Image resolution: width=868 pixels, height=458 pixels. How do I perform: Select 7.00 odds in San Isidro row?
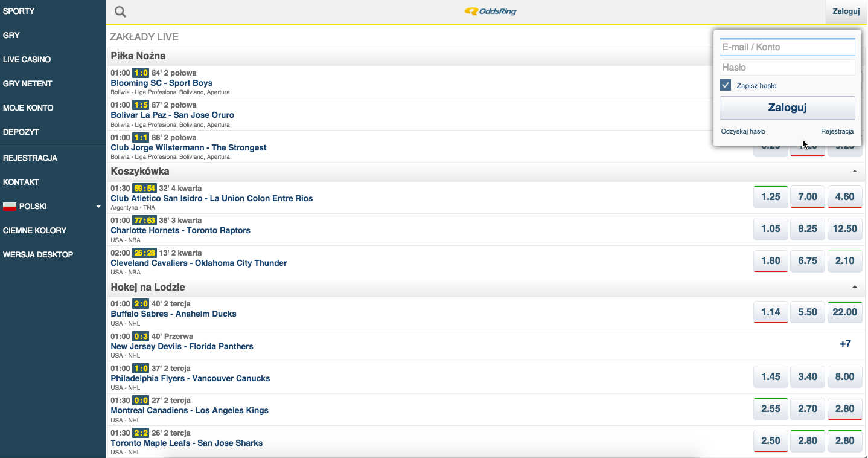[x=808, y=196]
